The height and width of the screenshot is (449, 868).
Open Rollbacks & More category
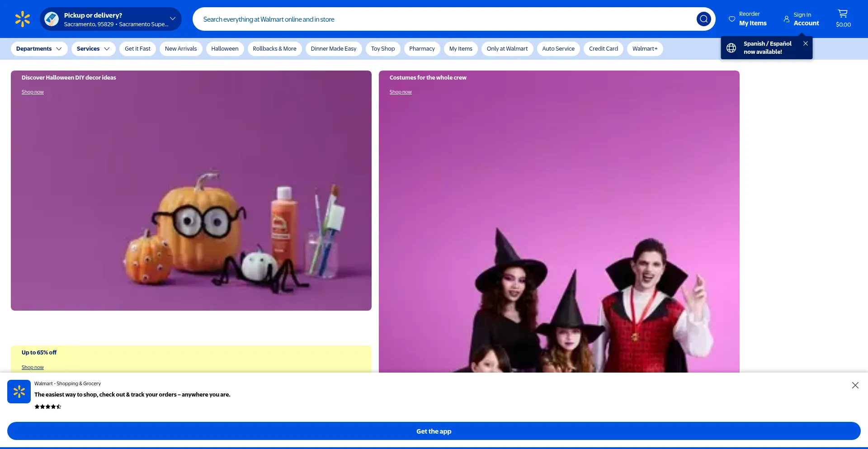coord(274,49)
